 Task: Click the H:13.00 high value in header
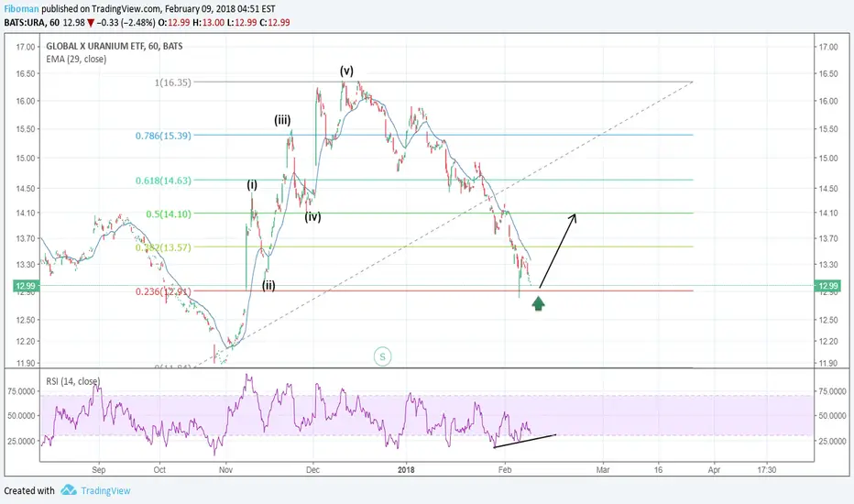click(x=209, y=23)
